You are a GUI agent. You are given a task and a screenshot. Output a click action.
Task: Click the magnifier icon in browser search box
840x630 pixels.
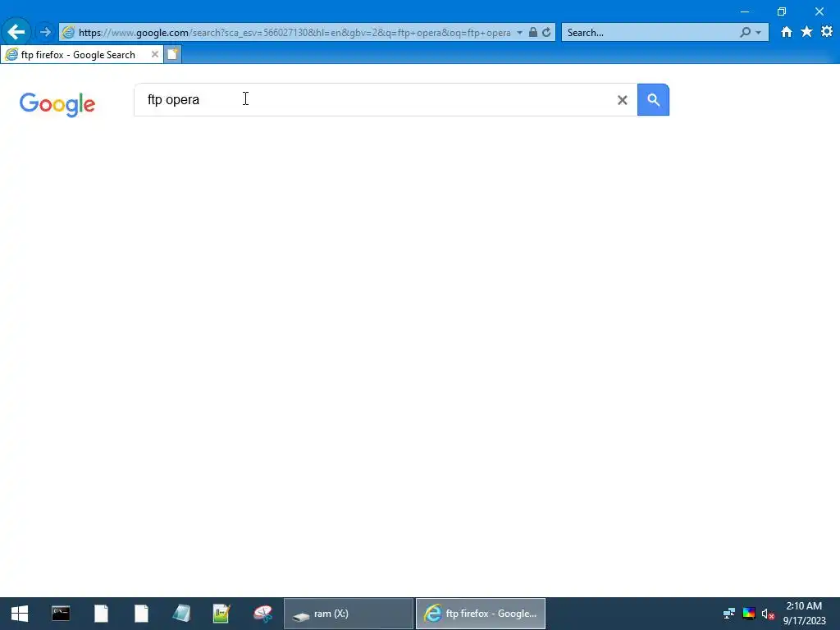745,32
